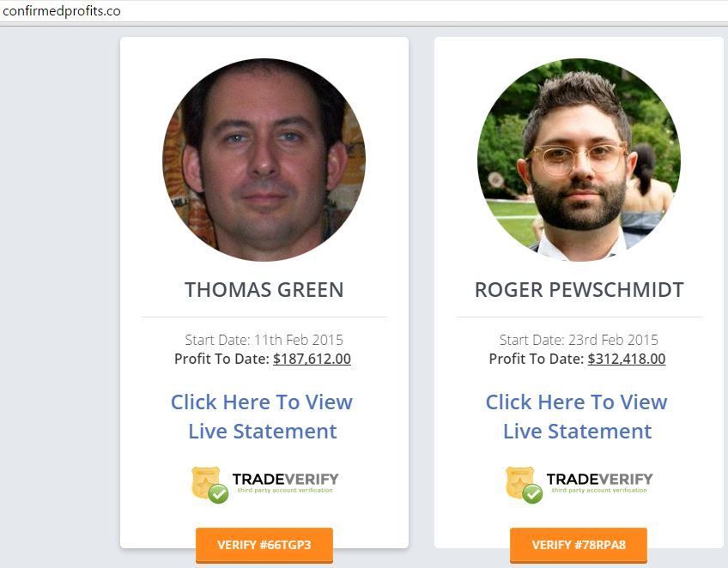Click the THOMAS GREEN name heading
728x568 pixels.
tap(264, 289)
